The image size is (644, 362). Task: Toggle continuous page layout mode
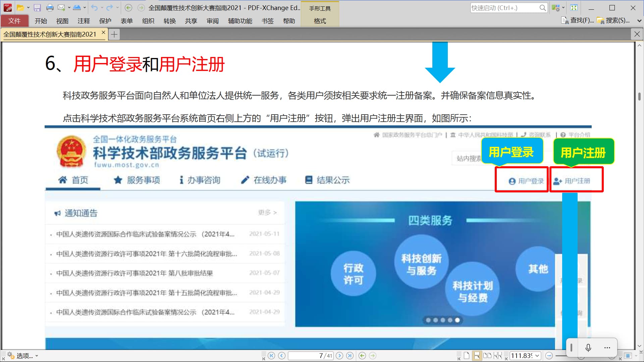[476, 356]
